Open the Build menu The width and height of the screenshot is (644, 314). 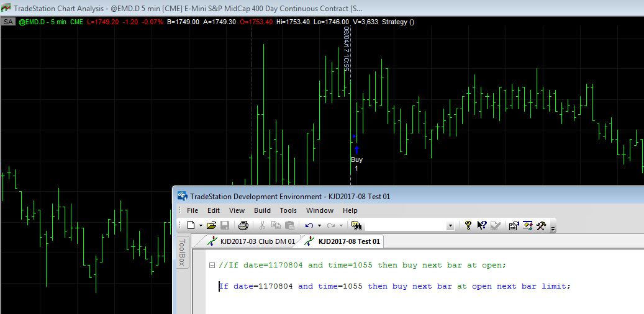(262, 210)
